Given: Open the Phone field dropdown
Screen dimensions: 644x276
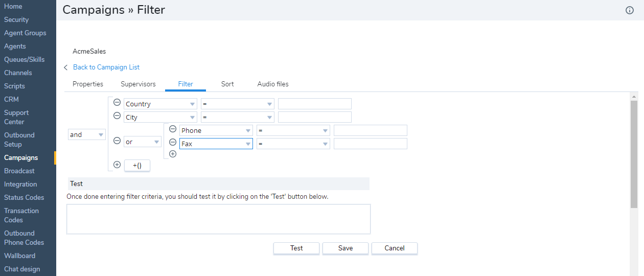Looking at the screenshot, I should click(x=216, y=130).
